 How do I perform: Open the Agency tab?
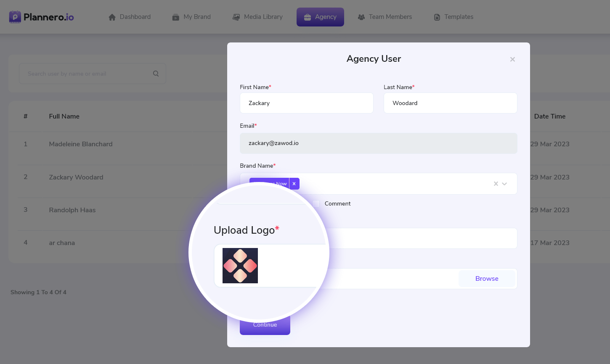tap(320, 17)
